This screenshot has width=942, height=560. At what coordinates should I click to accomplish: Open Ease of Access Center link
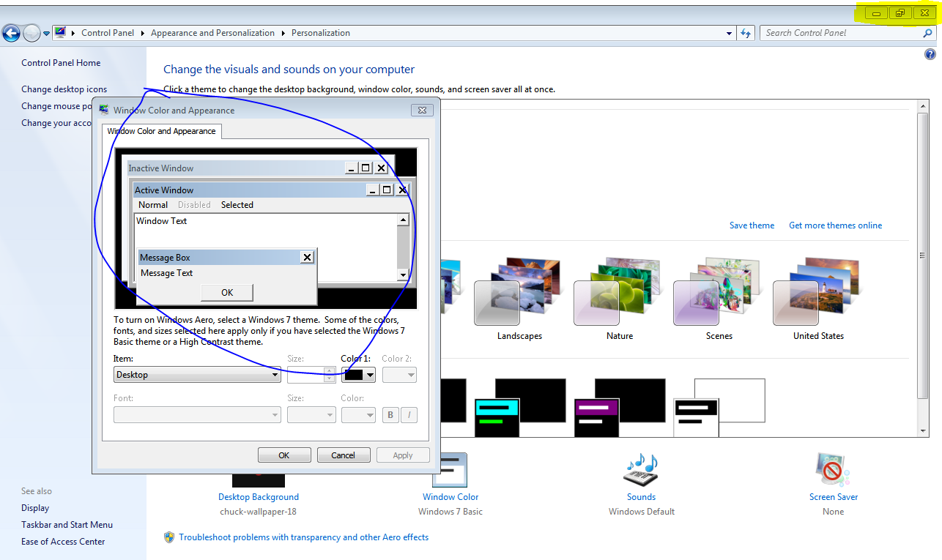(x=63, y=542)
